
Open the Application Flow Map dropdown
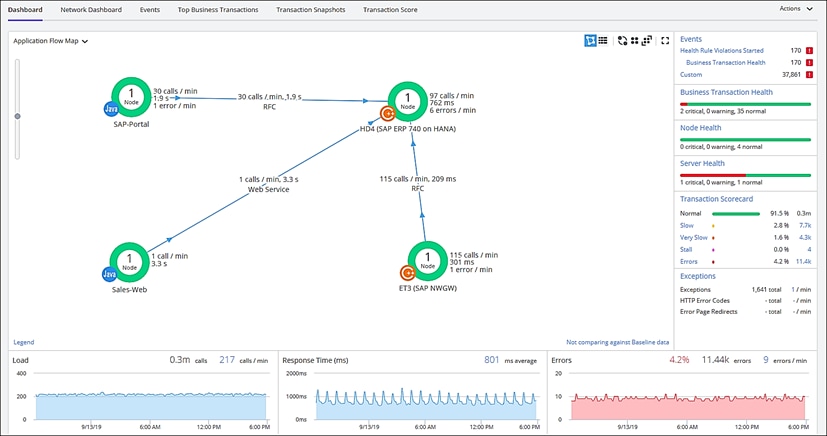pyautogui.click(x=51, y=41)
